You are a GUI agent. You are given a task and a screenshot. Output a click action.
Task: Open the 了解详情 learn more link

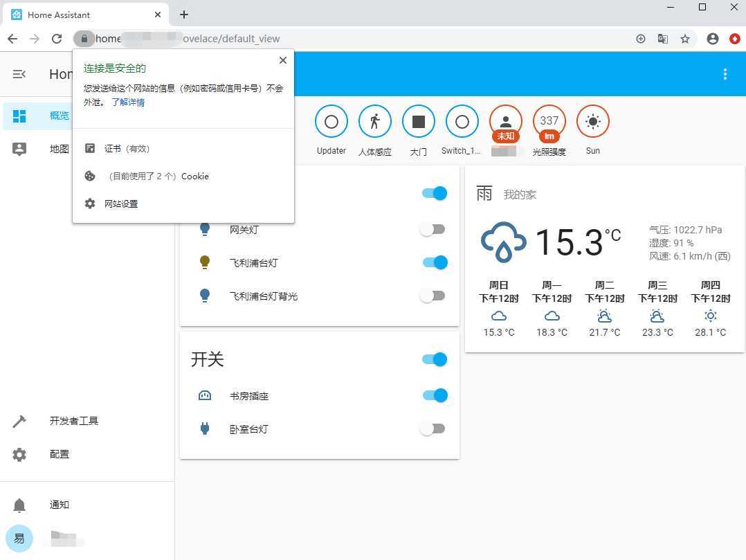click(x=128, y=102)
